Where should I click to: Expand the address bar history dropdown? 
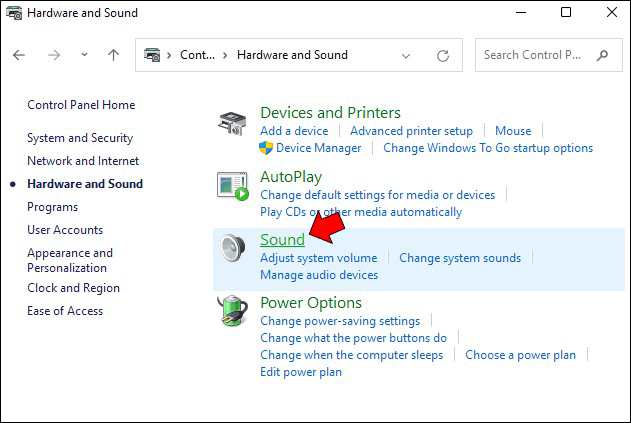[406, 56]
